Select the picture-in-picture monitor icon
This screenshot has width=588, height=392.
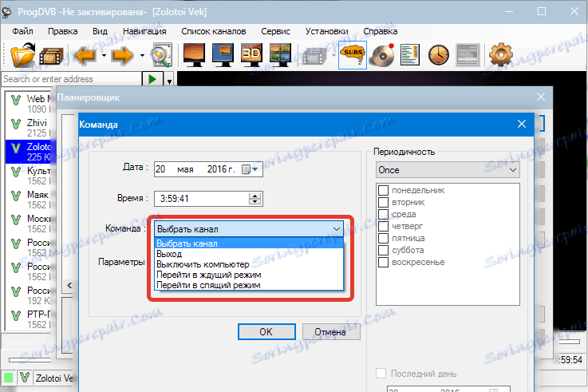coord(223,55)
